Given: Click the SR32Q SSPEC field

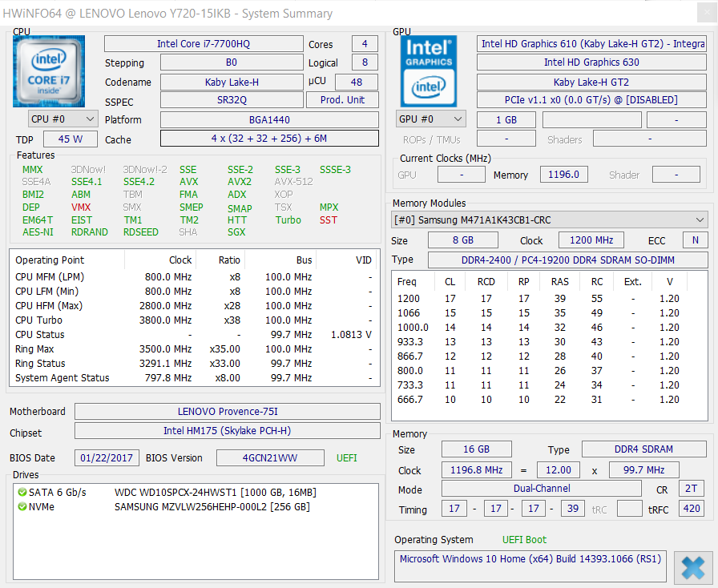Looking at the screenshot, I should 232,100.
